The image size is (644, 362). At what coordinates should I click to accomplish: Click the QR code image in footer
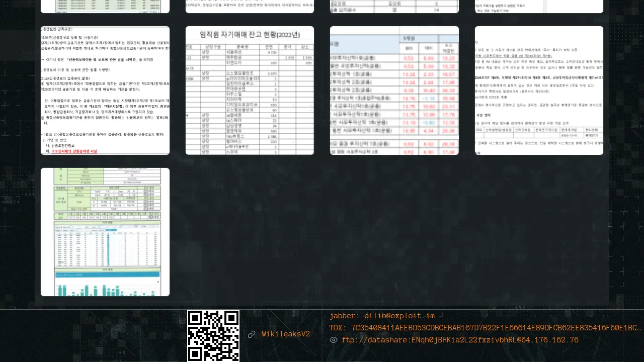[x=213, y=335]
